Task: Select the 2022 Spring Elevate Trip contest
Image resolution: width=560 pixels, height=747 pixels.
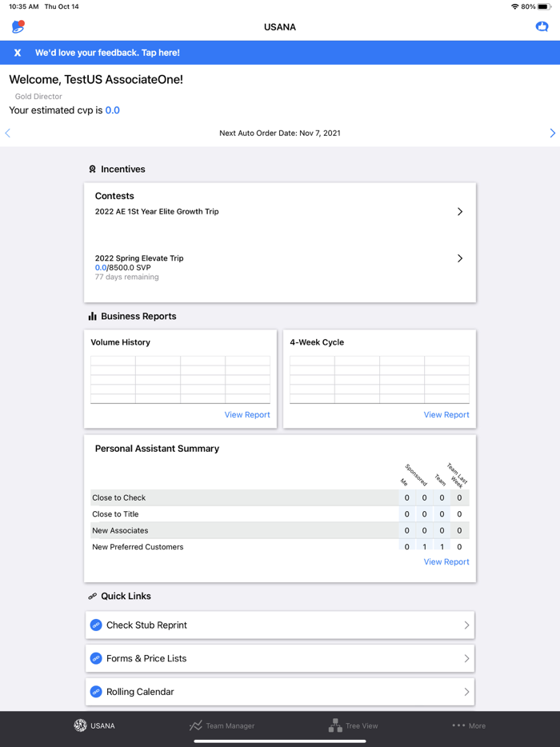Action: tap(280, 267)
